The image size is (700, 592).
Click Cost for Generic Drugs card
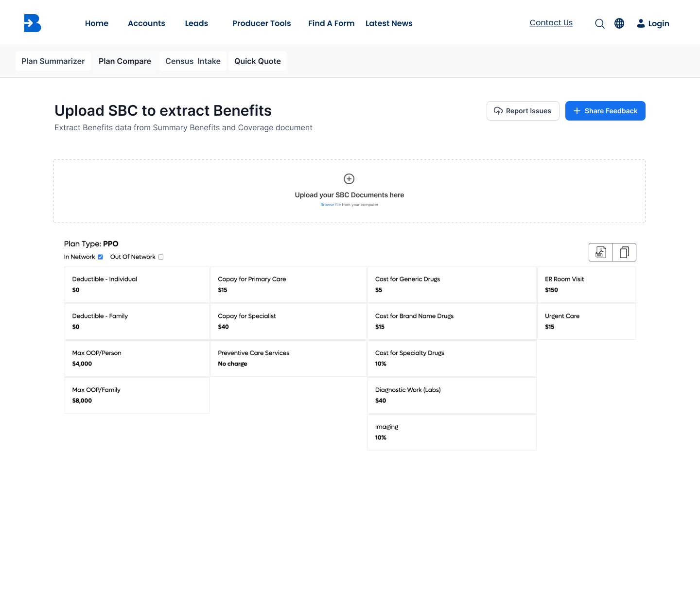point(452,285)
